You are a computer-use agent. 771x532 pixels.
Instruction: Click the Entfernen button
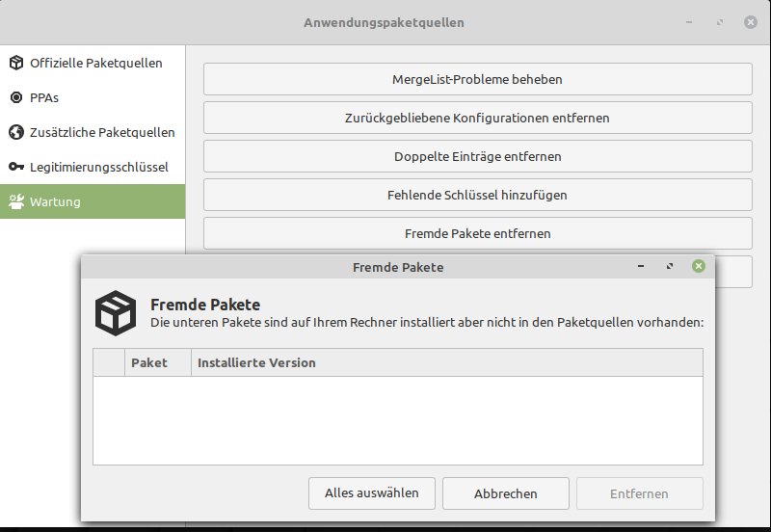coord(639,493)
